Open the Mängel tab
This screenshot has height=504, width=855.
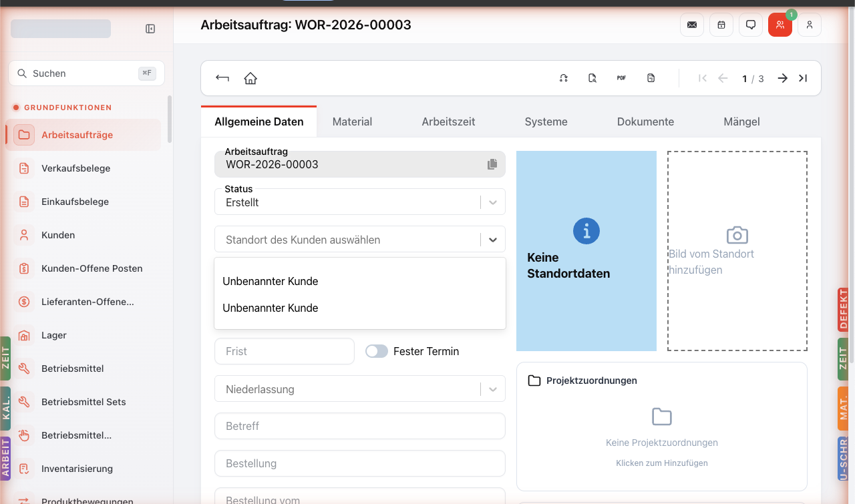(741, 121)
